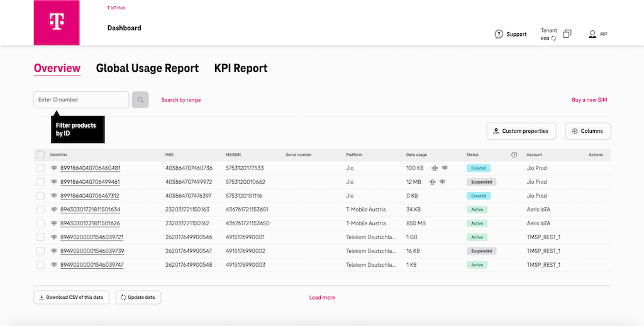Click the Status column help icon
Image resolution: width=644 pixels, height=326 pixels.
tap(514, 155)
